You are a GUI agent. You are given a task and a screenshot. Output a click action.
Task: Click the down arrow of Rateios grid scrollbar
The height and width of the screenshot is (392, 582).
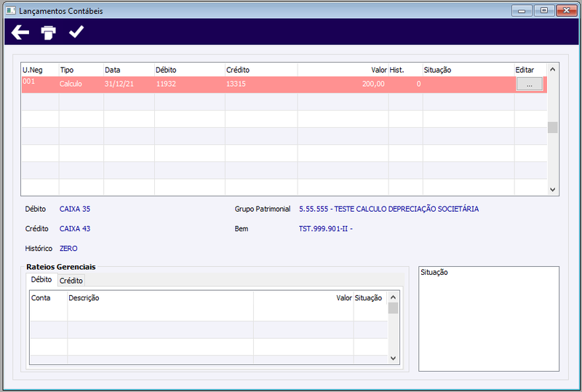[x=393, y=359]
